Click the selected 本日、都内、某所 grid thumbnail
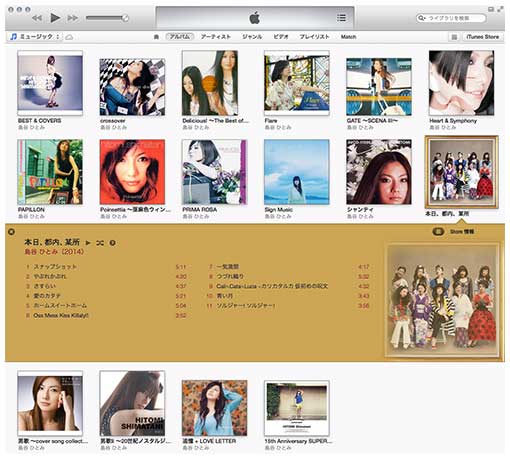 coord(461,172)
